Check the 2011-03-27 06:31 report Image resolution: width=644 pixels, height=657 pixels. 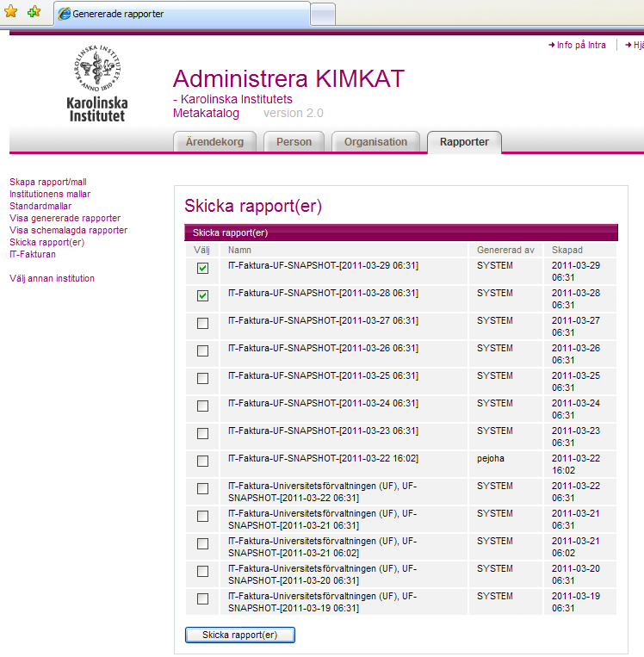(x=203, y=323)
